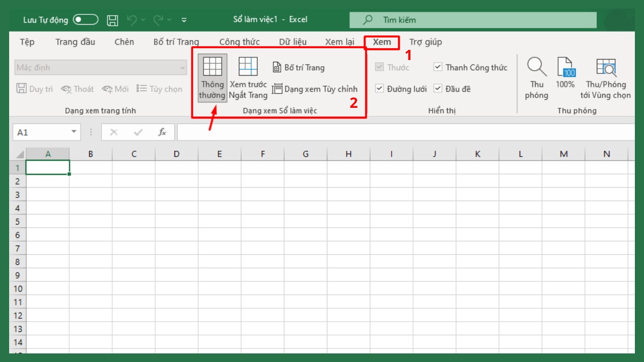The height and width of the screenshot is (362, 644).
Task: Switch to Xem trước Ngắt Trang view
Action: pos(248,78)
